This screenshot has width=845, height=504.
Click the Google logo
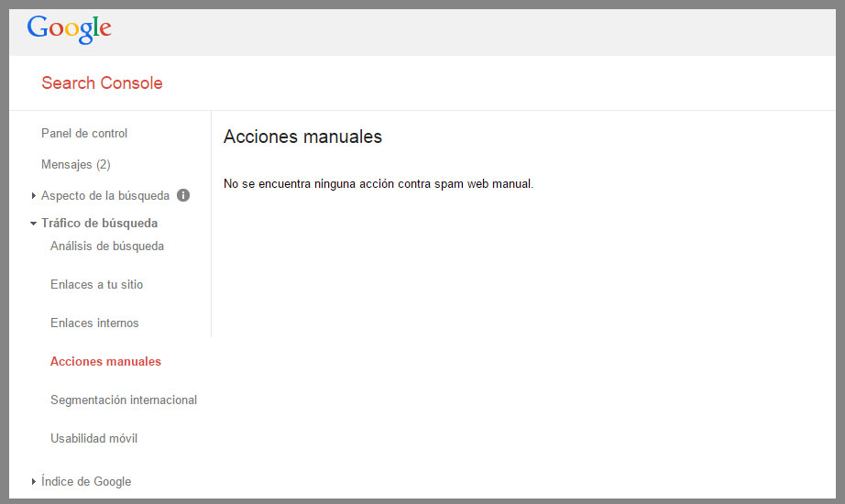[x=69, y=28]
